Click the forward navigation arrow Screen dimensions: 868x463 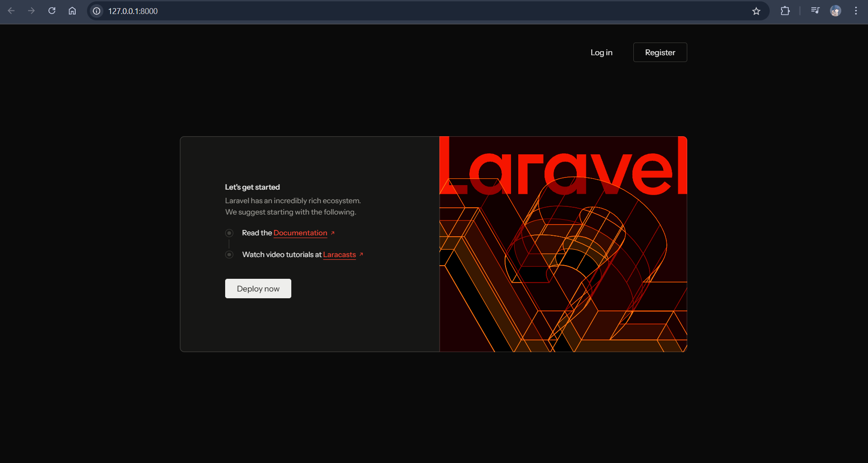click(x=31, y=11)
